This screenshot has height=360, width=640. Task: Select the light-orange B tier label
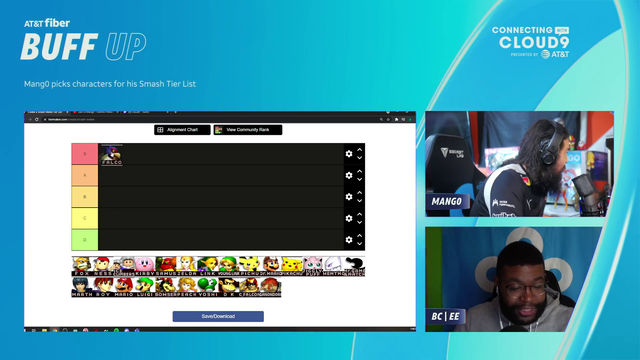click(x=85, y=197)
